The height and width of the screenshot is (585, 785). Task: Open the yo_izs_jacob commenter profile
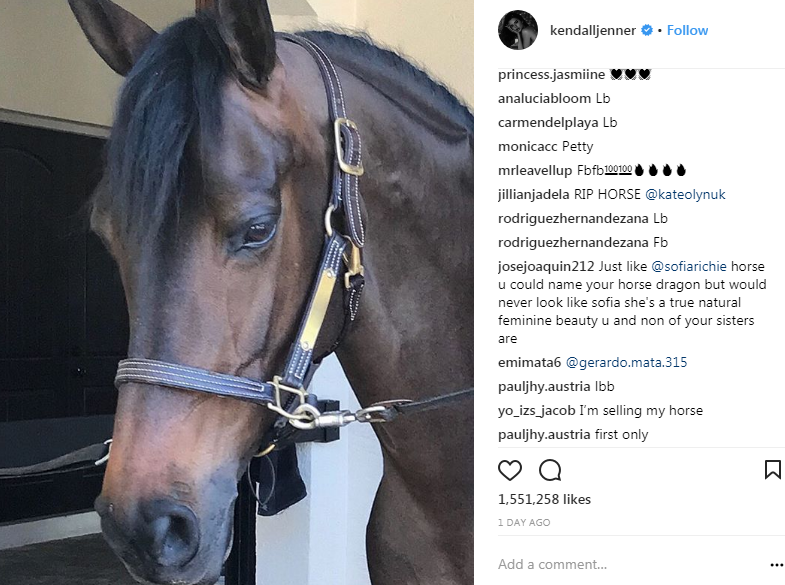536,410
